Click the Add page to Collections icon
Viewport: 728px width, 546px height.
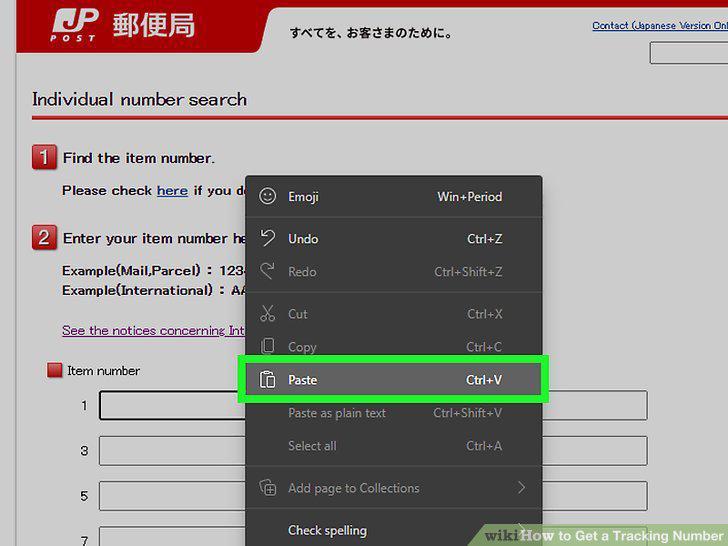tap(268, 488)
